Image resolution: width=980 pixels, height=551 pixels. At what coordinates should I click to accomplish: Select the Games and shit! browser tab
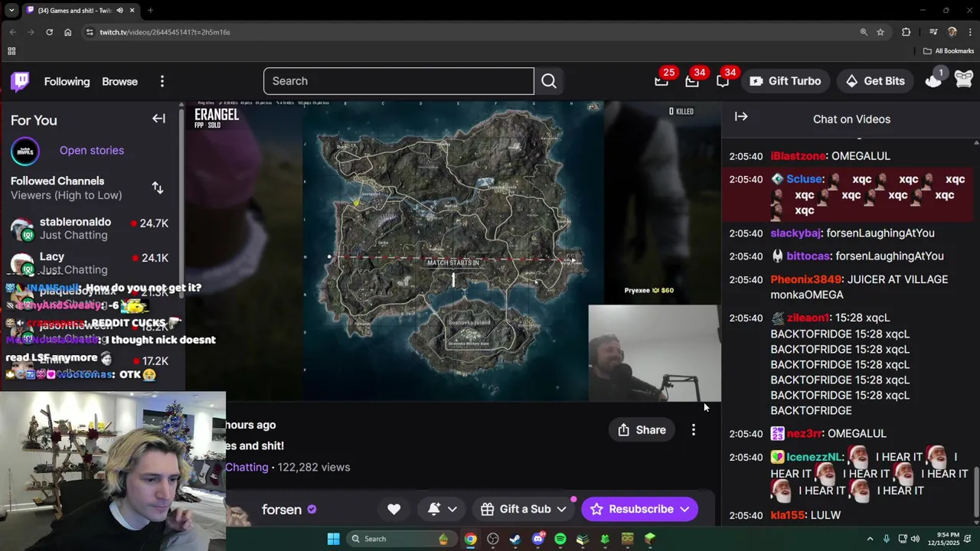click(x=80, y=10)
